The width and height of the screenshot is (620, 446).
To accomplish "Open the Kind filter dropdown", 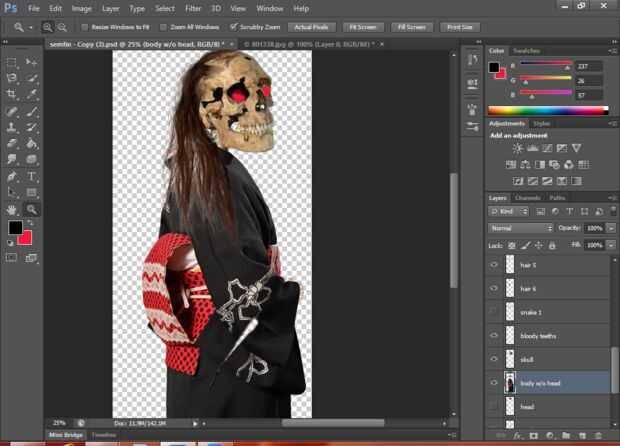I will (x=508, y=212).
